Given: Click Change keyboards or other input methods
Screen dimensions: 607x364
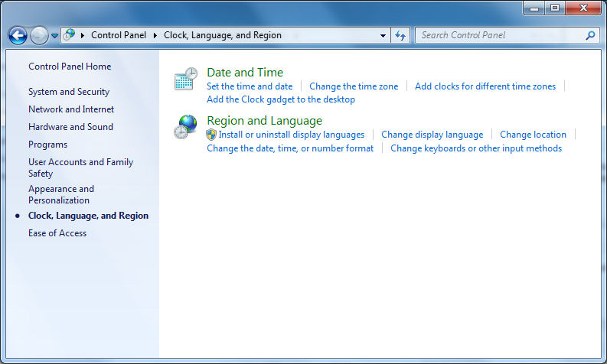Looking at the screenshot, I should pos(476,148).
